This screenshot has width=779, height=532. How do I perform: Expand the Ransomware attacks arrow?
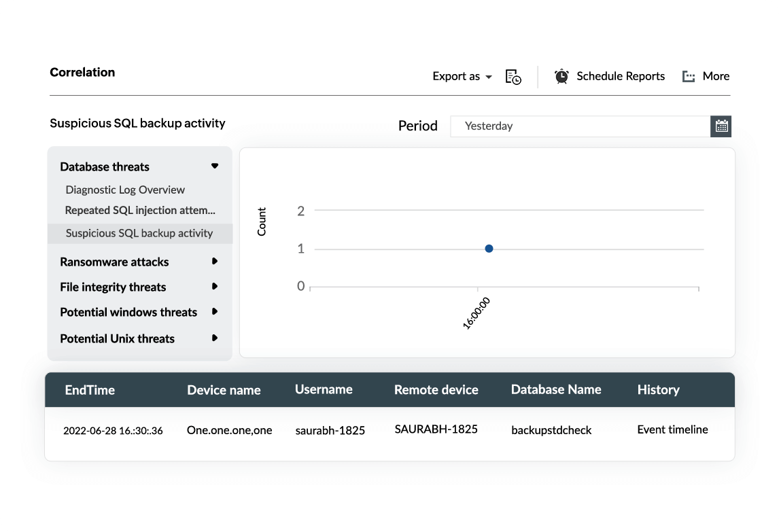pyautogui.click(x=215, y=262)
